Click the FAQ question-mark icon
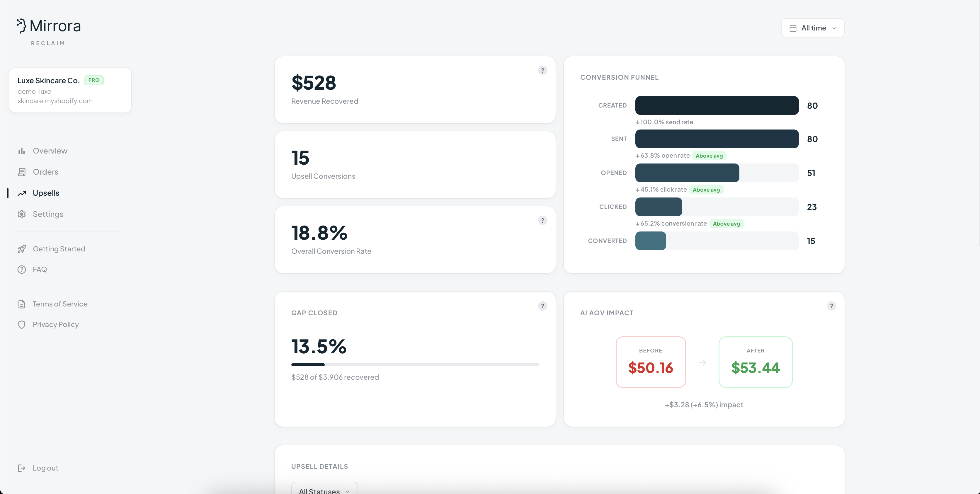Screen dimensions: 980x494 click(x=22, y=269)
